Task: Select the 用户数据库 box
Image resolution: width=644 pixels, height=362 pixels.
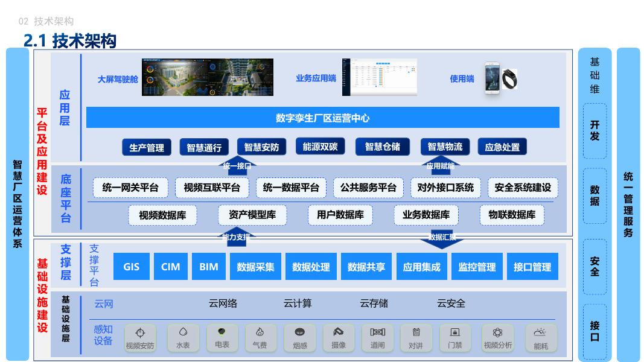Action: pyautogui.click(x=340, y=215)
